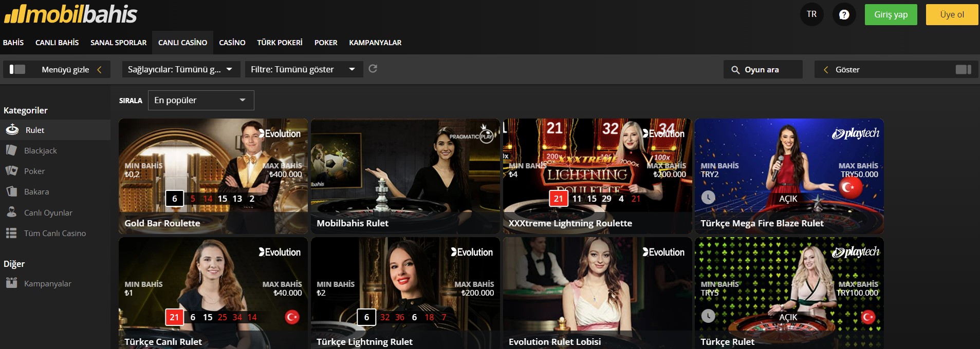Screen dimensions: 980x349
Task: Select the Blackjack category
Action: (55, 150)
